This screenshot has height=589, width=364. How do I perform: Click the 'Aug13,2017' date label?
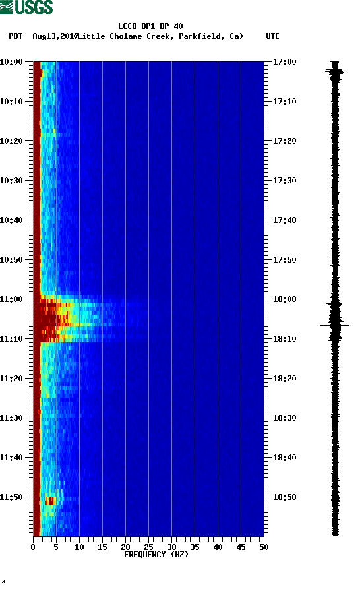(55, 36)
